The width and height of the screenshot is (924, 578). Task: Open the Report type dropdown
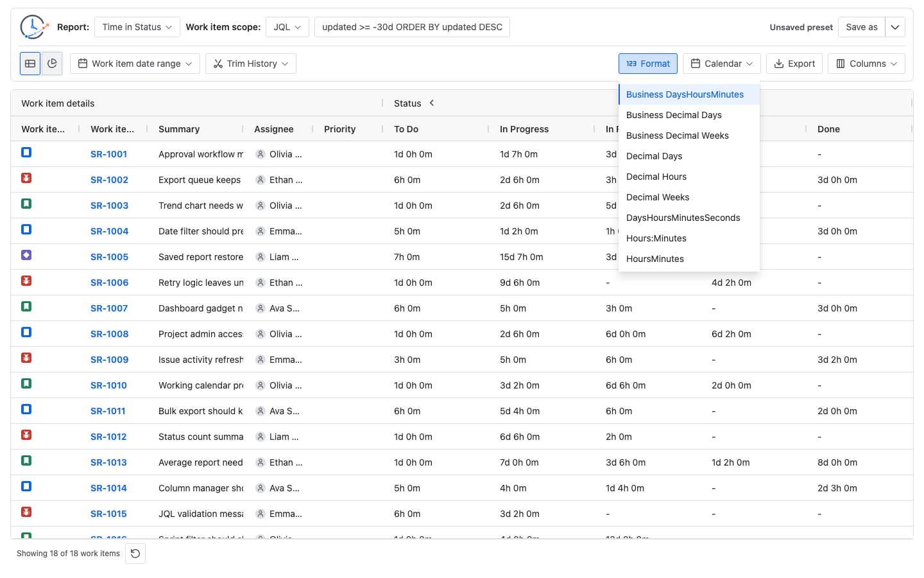[x=137, y=27]
